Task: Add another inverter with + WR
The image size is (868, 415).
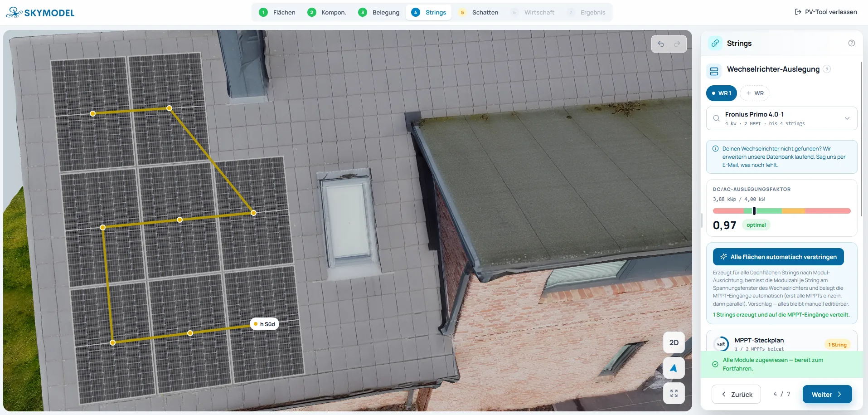Action: pyautogui.click(x=755, y=93)
